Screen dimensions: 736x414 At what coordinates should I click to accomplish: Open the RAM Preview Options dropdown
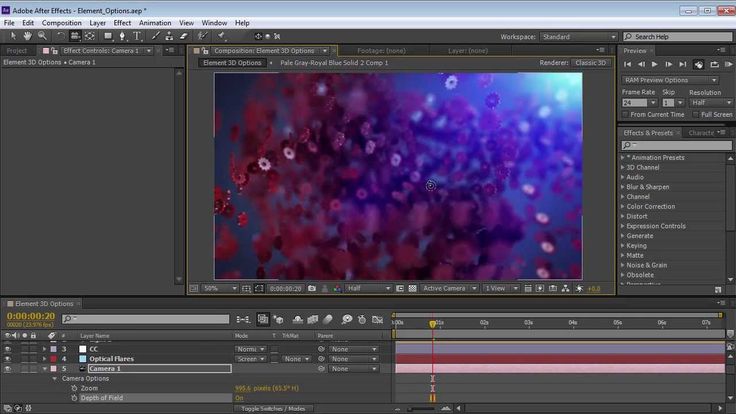pos(670,80)
